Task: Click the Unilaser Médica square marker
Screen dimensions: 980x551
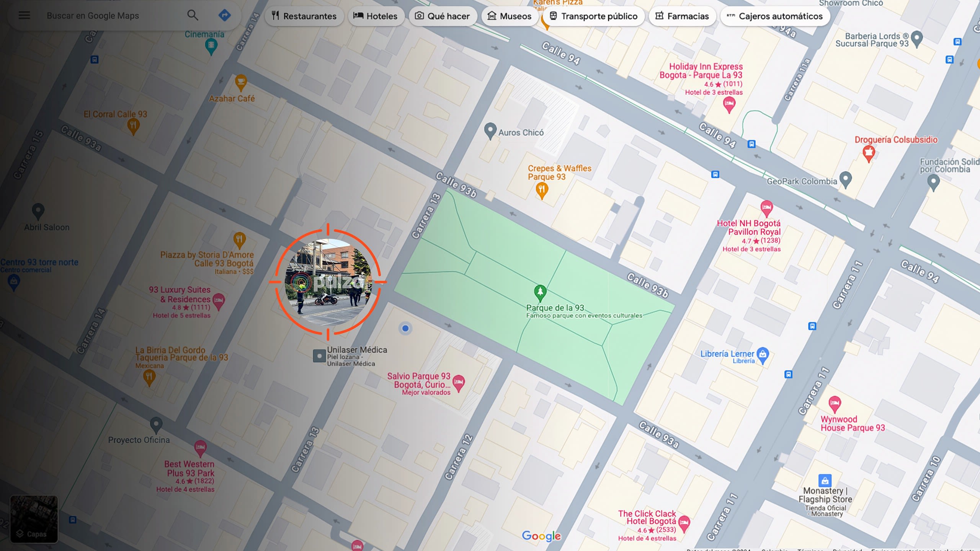Action: coord(319,356)
